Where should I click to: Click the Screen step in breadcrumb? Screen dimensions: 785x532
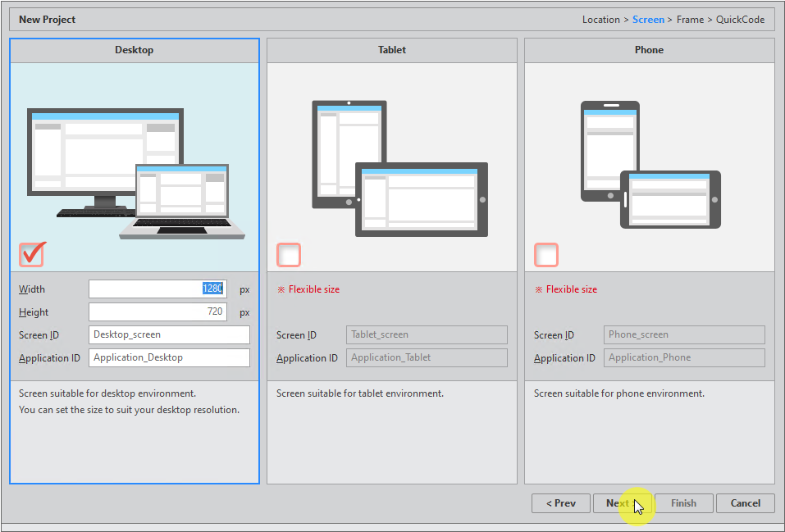(648, 20)
